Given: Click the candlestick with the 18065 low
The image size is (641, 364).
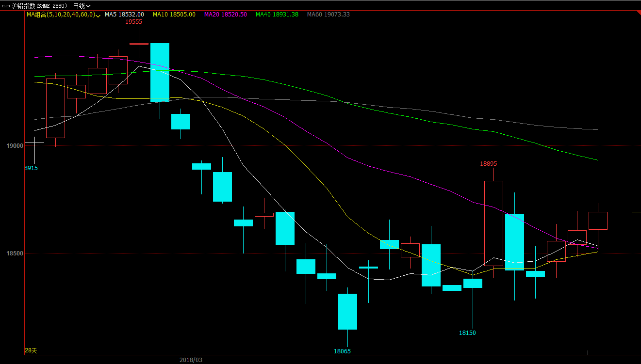Looking at the screenshot, I should coord(347,312).
